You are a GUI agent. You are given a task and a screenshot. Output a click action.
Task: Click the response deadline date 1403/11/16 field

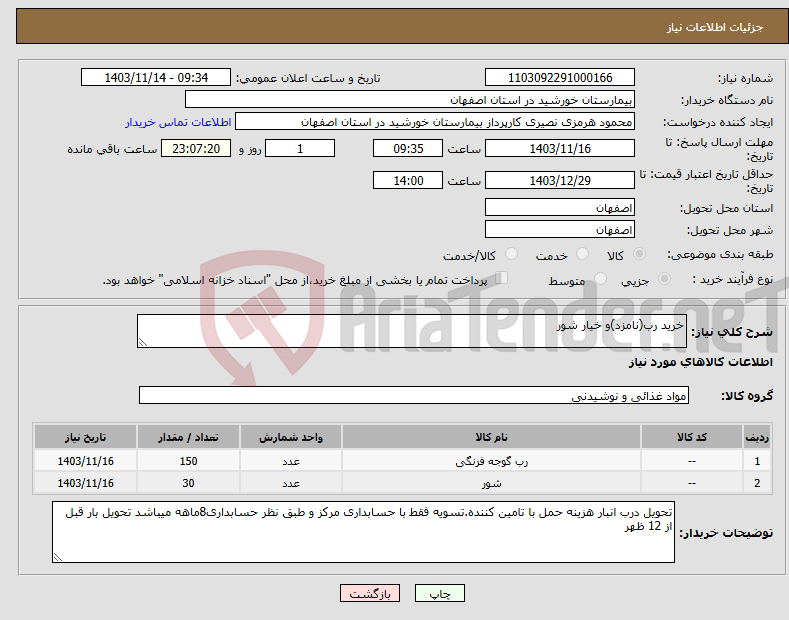(560, 148)
